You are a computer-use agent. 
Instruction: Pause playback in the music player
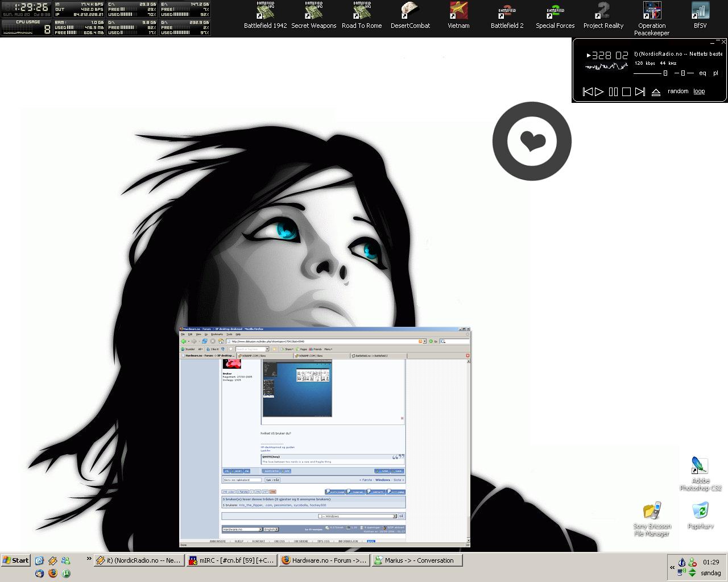[x=613, y=92]
